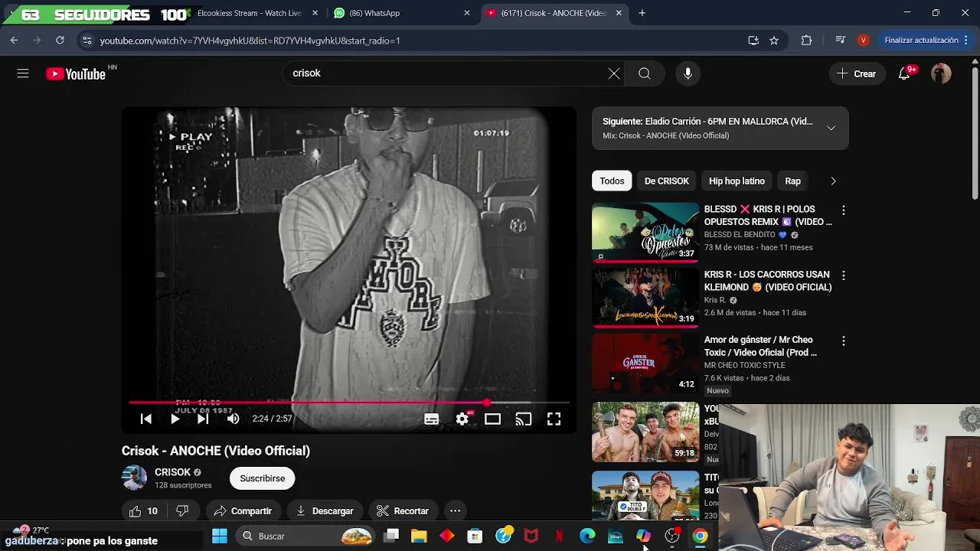This screenshot has width=980, height=551.
Task: Open the Amor de gánster video thumbnail
Action: tap(645, 363)
